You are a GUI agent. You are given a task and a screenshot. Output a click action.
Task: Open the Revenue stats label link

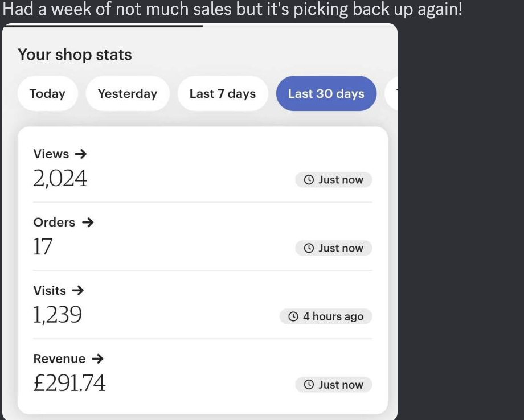click(x=59, y=359)
